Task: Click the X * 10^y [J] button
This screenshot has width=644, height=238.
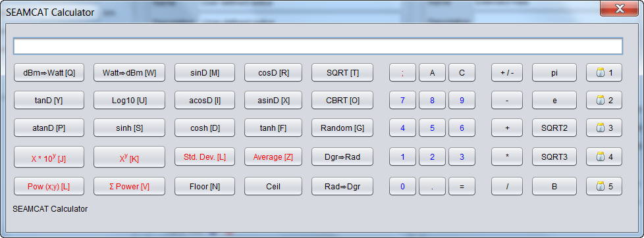Action: [x=49, y=156]
